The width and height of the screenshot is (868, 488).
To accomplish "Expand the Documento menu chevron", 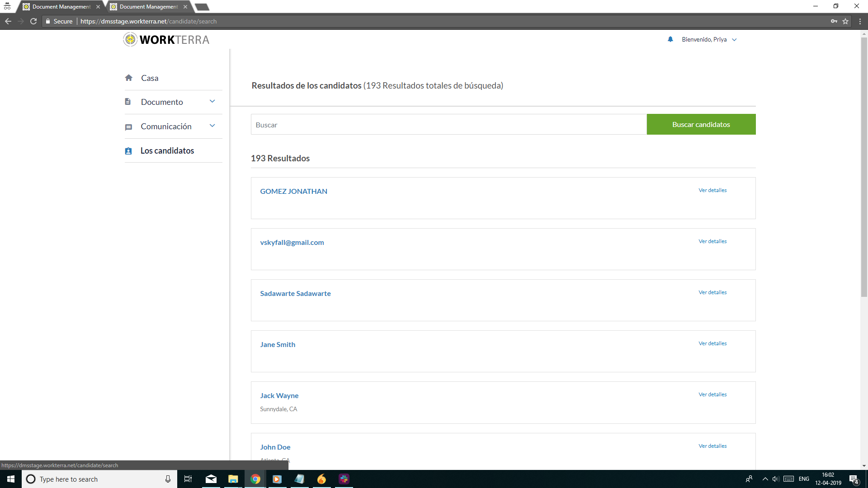I will (212, 101).
